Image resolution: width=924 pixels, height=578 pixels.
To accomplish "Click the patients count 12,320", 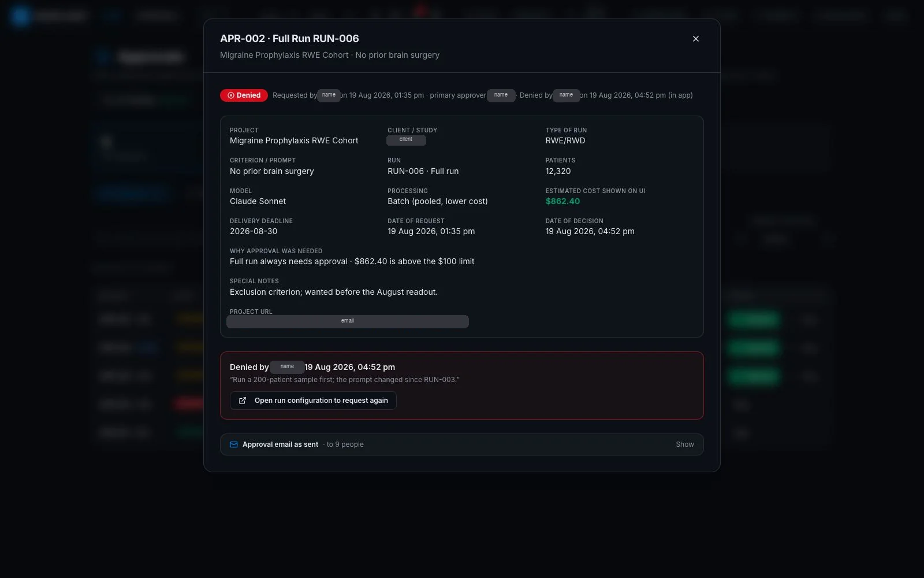I will click(558, 171).
